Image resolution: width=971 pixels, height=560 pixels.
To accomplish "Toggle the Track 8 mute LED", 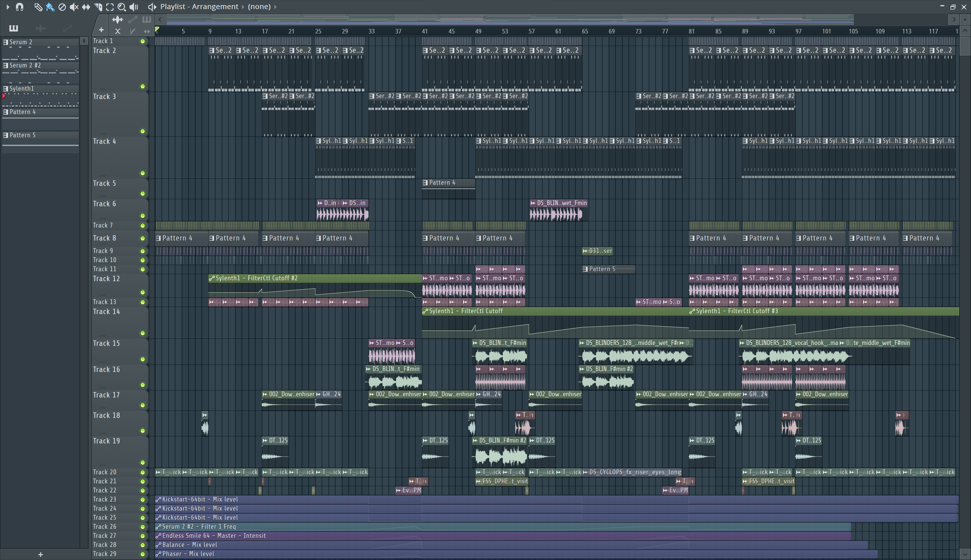I will tap(143, 239).
